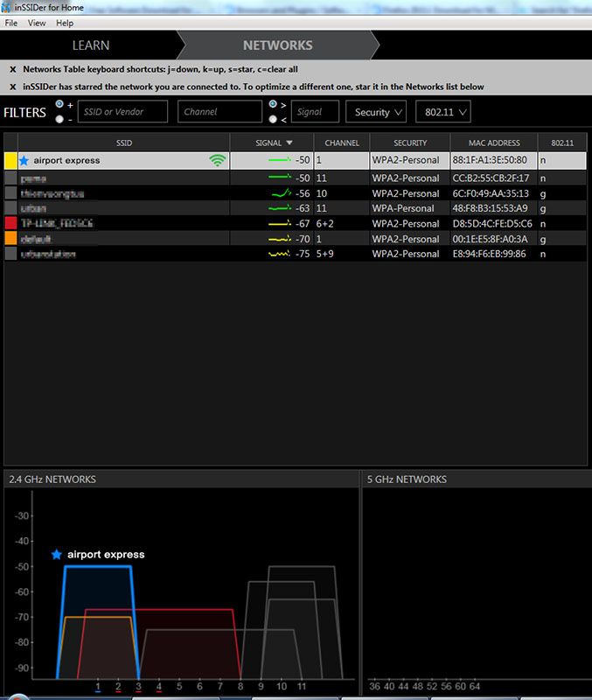592x700 pixels.
Task: Click the gray swatch in the -75 row
Action: 10,254
